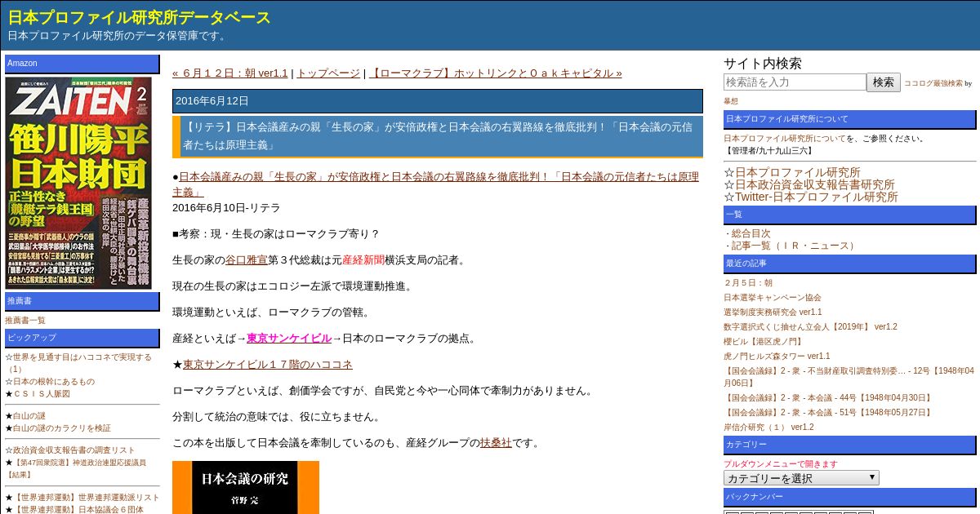The height and width of the screenshot is (514, 980).
Task: Click the ZAITEN magazine cover thumbnail
Action: tap(78, 183)
